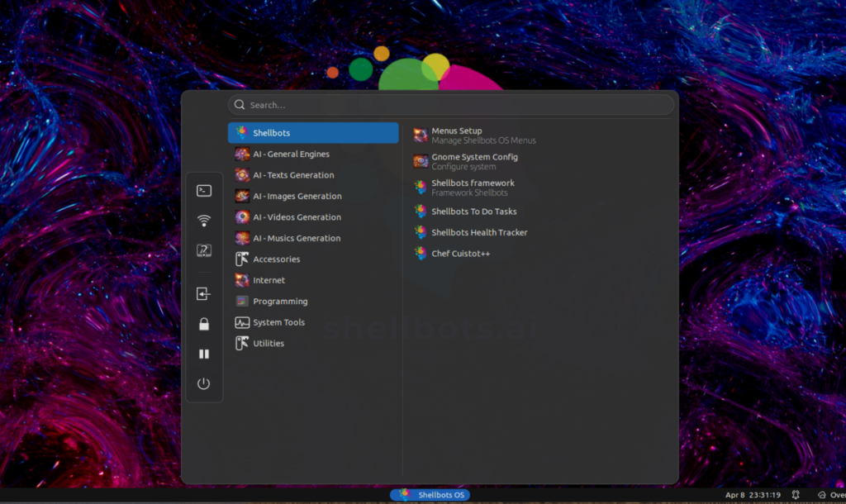Click the suspend pause icon
846x504 pixels.
204,354
